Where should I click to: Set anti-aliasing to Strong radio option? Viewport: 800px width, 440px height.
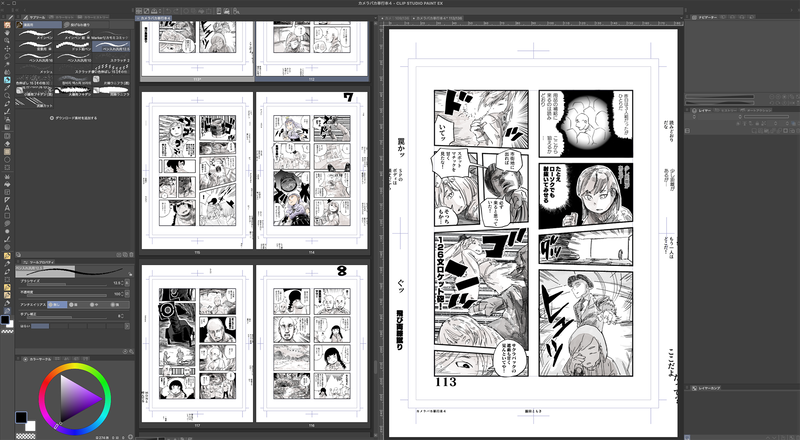[x=115, y=305]
